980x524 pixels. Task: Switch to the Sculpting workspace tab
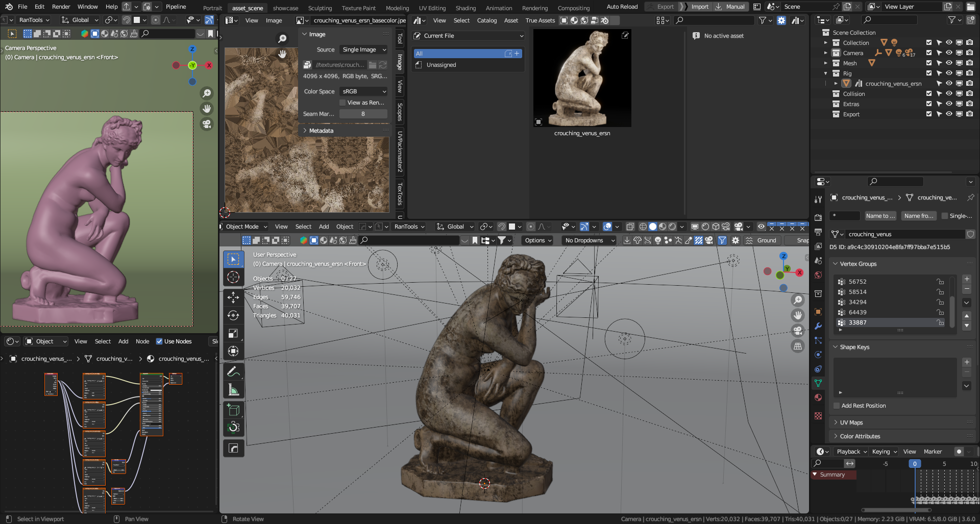coord(320,8)
